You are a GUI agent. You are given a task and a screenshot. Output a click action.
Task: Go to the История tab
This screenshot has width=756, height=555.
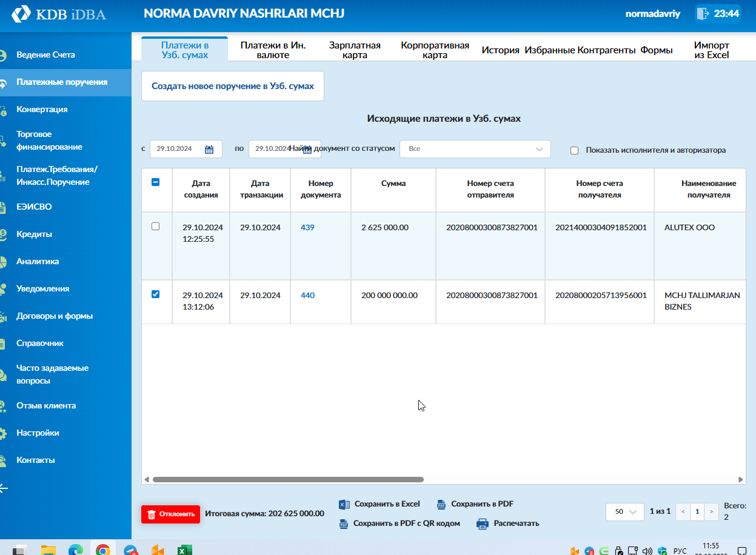click(501, 50)
